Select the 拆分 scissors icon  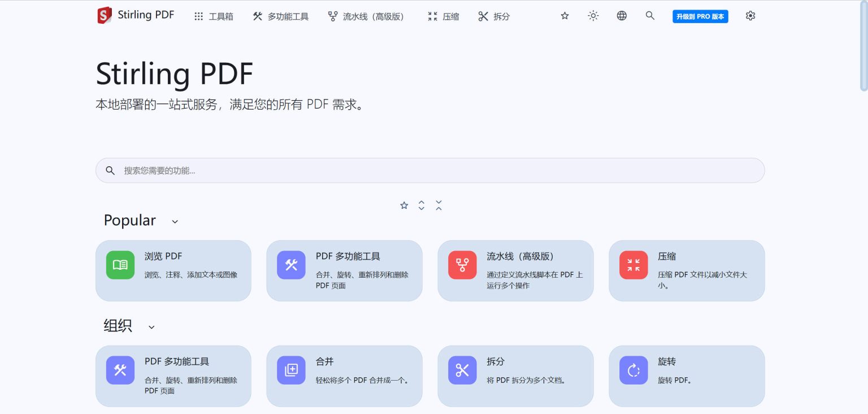coord(462,370)
